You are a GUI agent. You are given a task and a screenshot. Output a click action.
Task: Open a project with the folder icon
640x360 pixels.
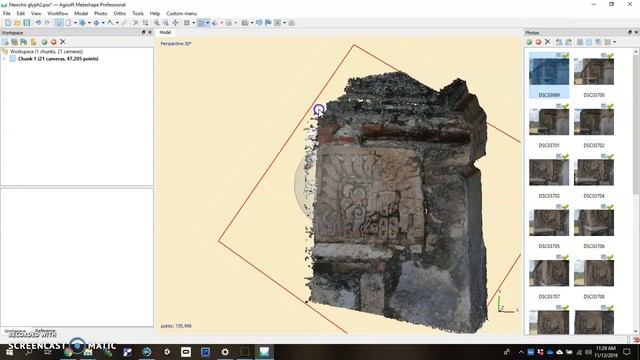18,23
